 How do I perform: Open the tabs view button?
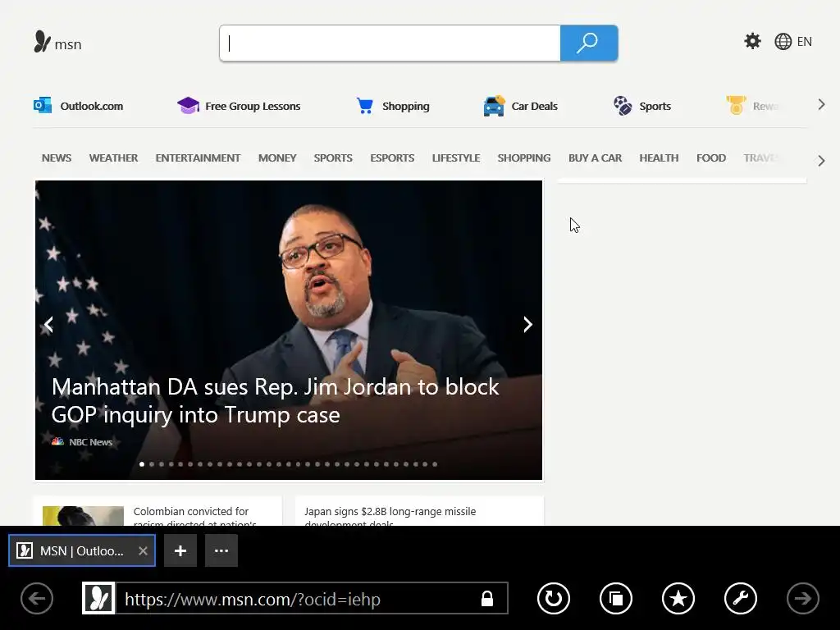616,598
